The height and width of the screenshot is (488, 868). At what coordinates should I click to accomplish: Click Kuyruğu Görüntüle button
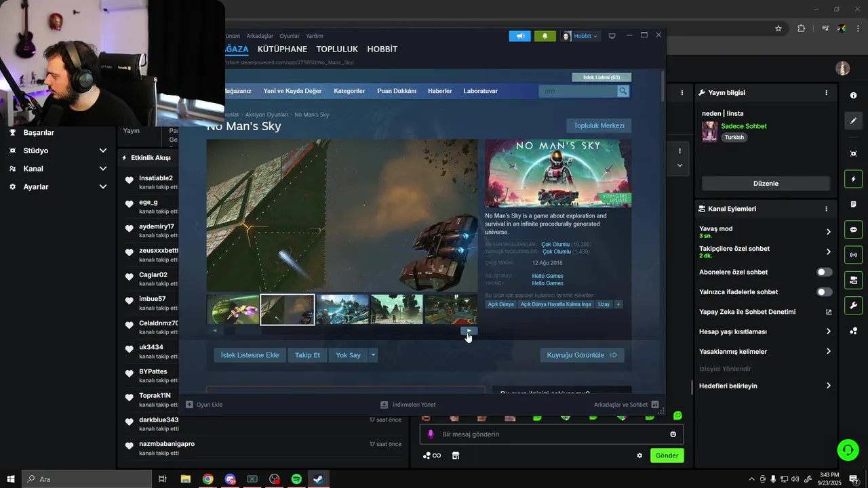582,355
